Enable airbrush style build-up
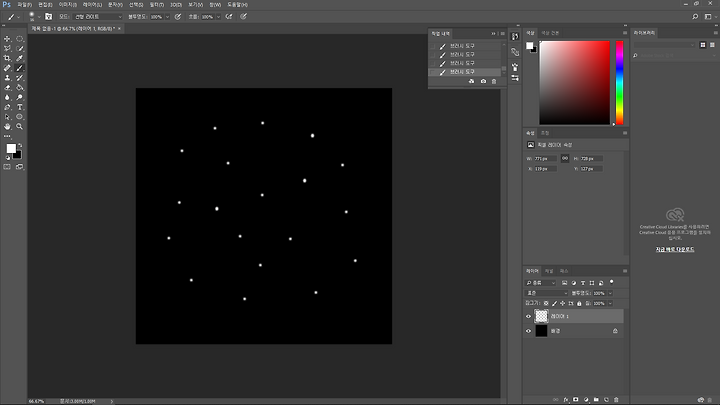Screen dimensions: 720x405 pyautogui.click(x=229, y=17)
